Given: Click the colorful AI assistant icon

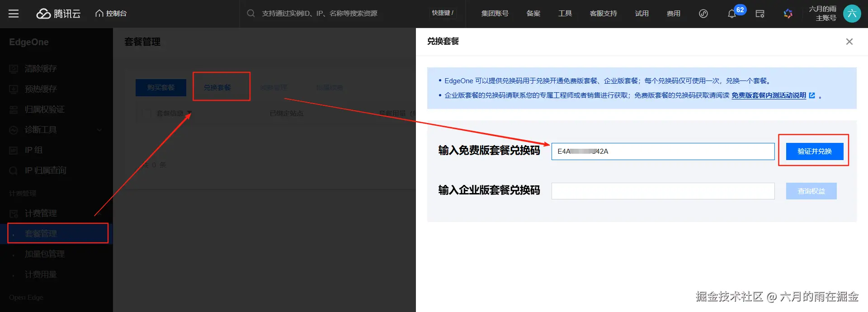Looking at the screenshot, I should pyautogui.click(x=788, y=14).
